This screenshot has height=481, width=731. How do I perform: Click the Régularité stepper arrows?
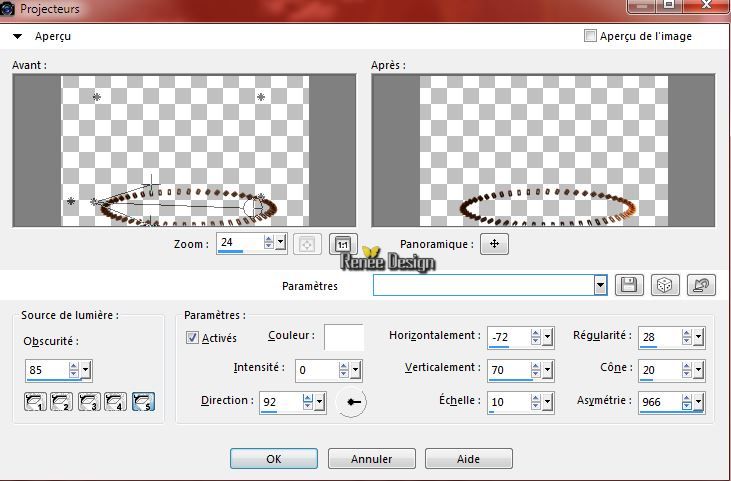click(x=686, y=337)
